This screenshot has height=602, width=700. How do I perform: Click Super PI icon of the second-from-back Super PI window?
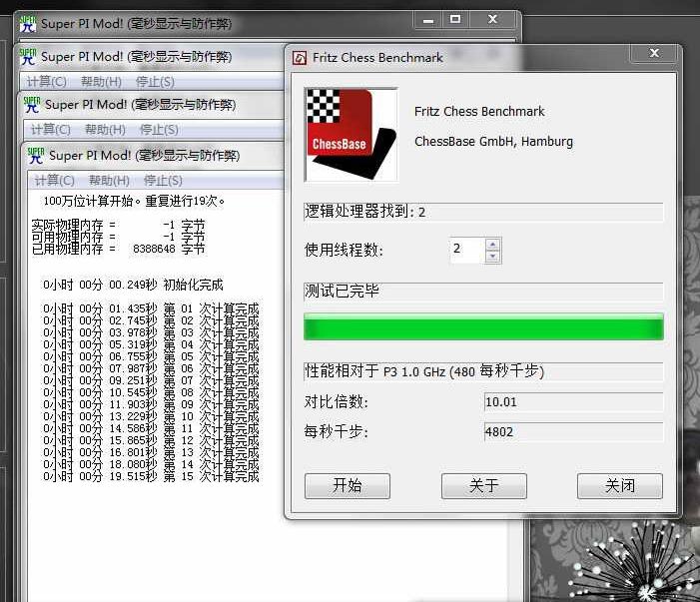[28, 57]
